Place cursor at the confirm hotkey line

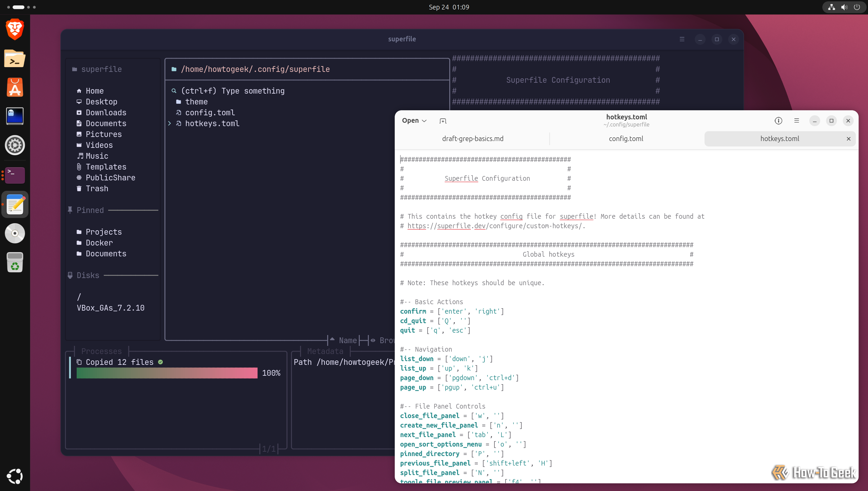coord(452,311)
